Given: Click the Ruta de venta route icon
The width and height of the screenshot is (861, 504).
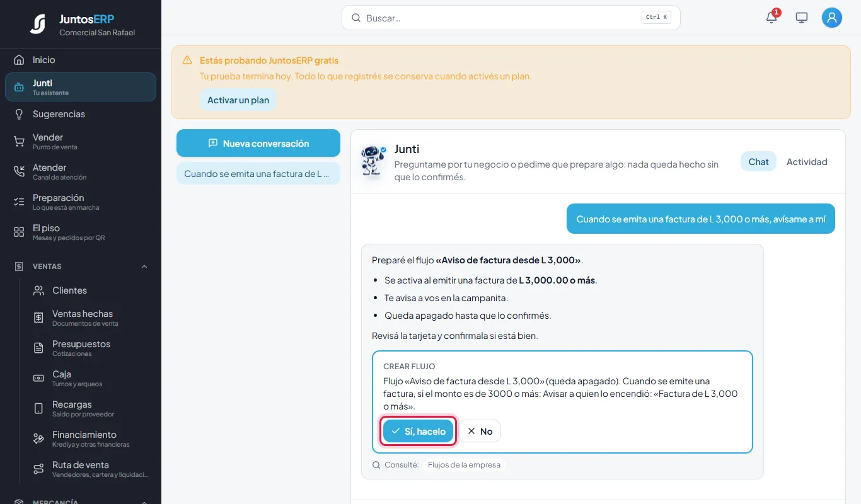Looking at the screenshot, I should tap(38, 469).
